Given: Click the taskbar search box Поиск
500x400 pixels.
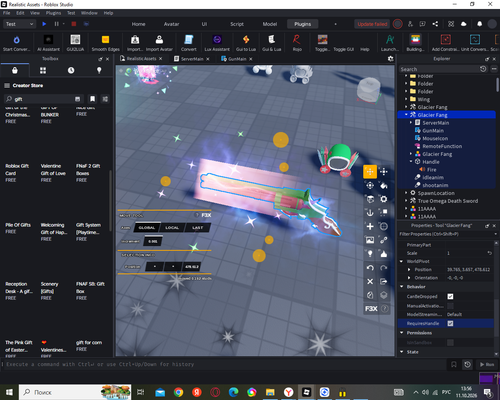Looking at the screenshot, I should pos(75,392).
